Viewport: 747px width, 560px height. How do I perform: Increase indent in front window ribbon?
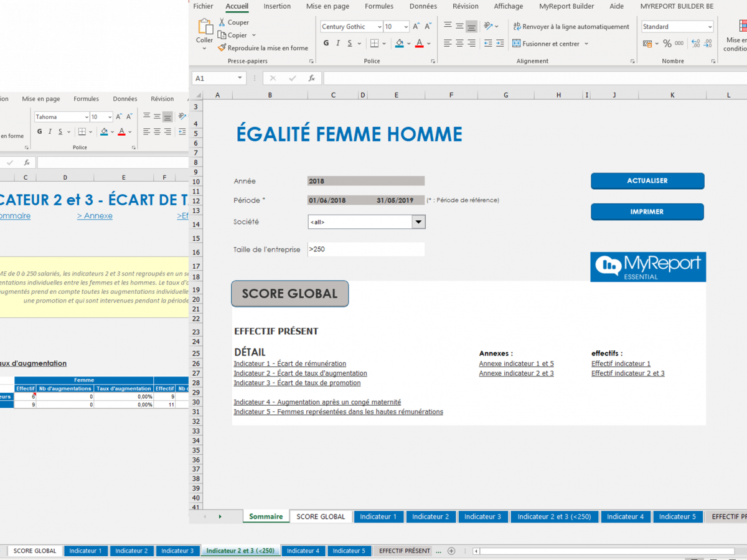500,44
